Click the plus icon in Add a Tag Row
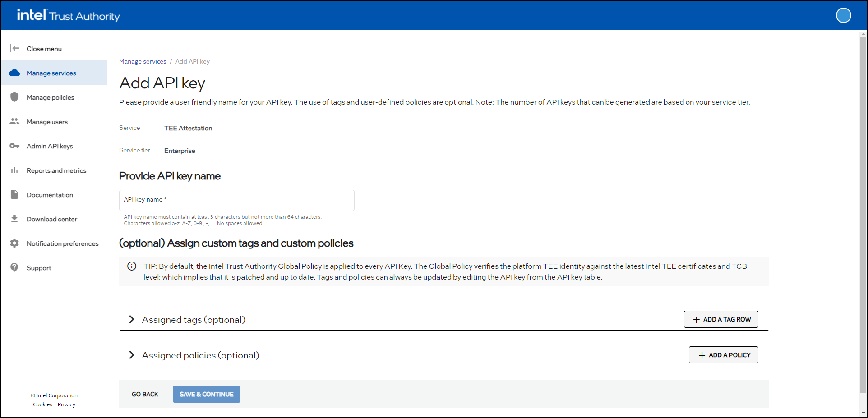The width and height of the screenshot is (868, 418). coord(696,319)
